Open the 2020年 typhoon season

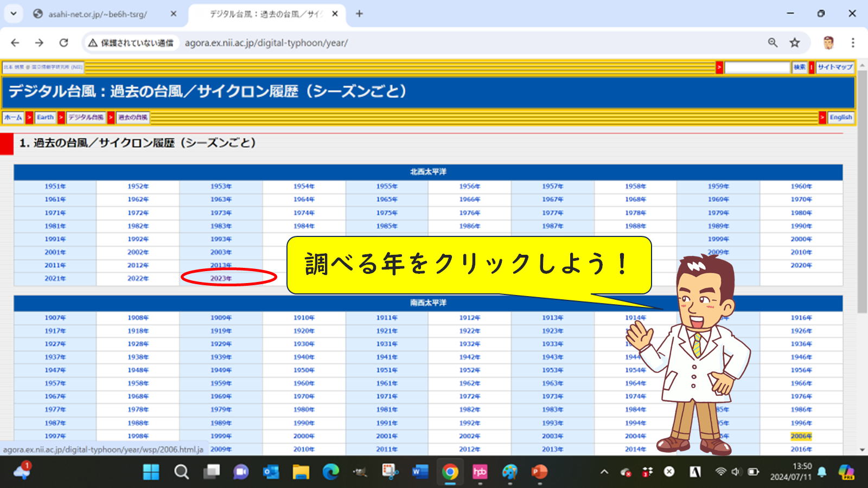[801, 266]
